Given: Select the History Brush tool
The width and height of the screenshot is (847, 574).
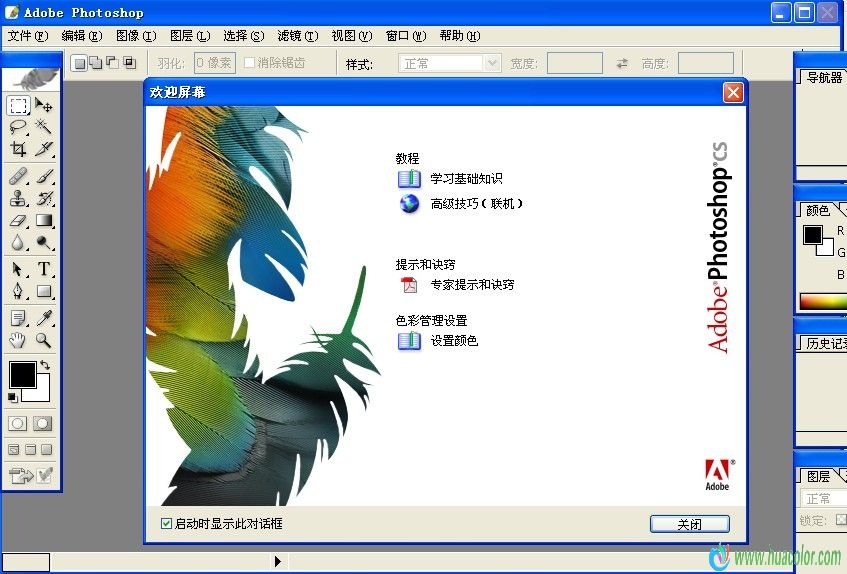Looking at the screenshot, I should pos(44,198).
